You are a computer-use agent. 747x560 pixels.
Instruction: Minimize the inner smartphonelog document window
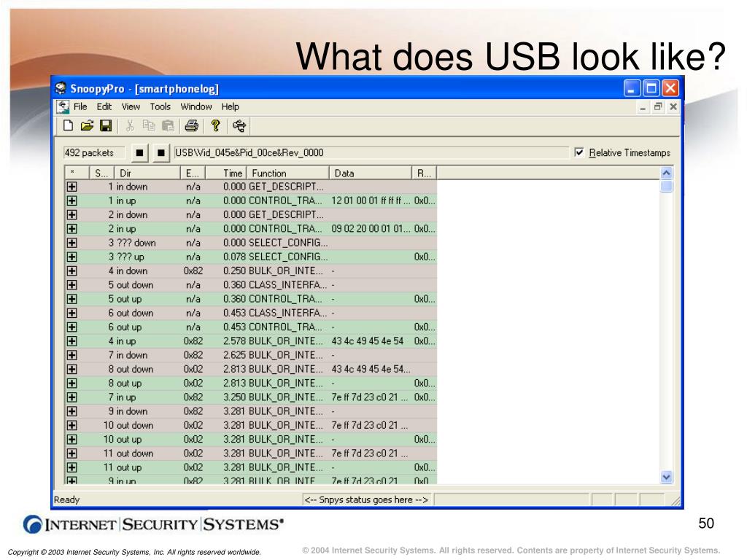click(643, 106)
